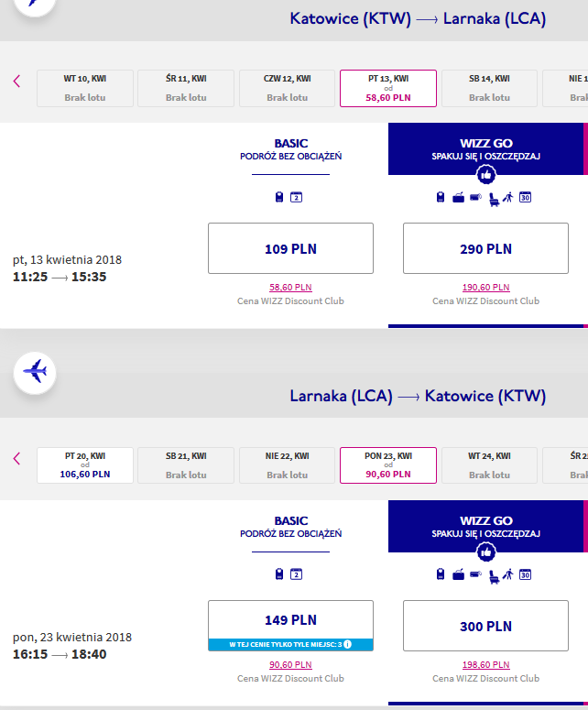Select the PT 20, KWI return date tab
The image size is (588, 710).
pyautogui.click(x=85, y=465)
